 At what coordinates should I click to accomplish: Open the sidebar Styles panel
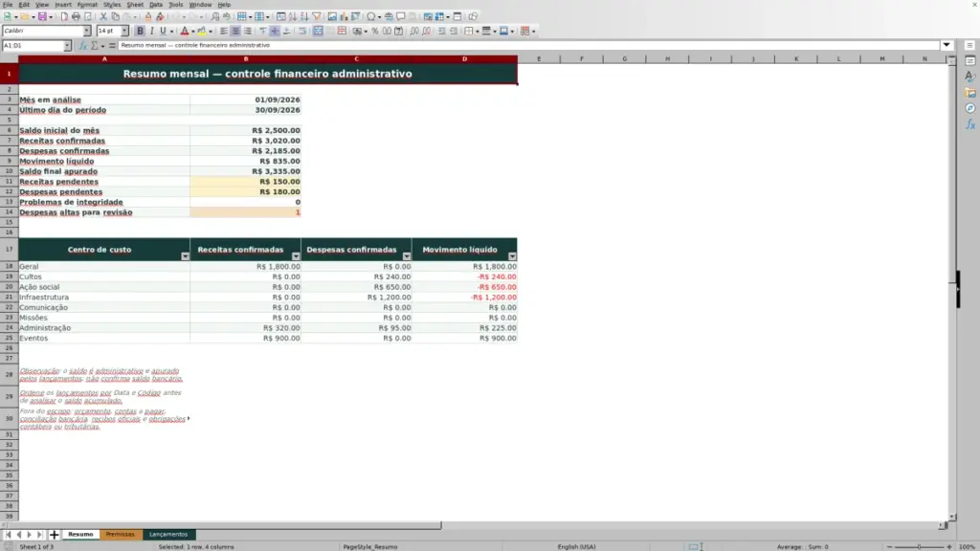tap(970, 77)
